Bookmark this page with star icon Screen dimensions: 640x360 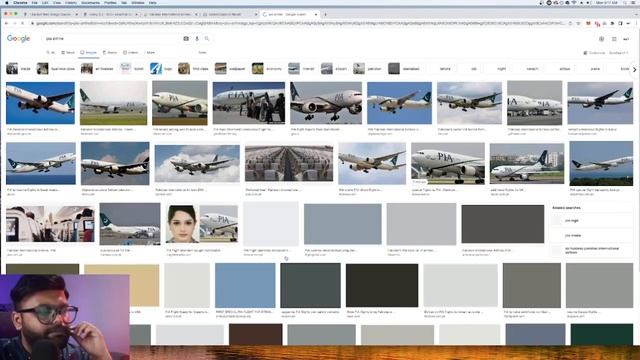tap(578, 23)
